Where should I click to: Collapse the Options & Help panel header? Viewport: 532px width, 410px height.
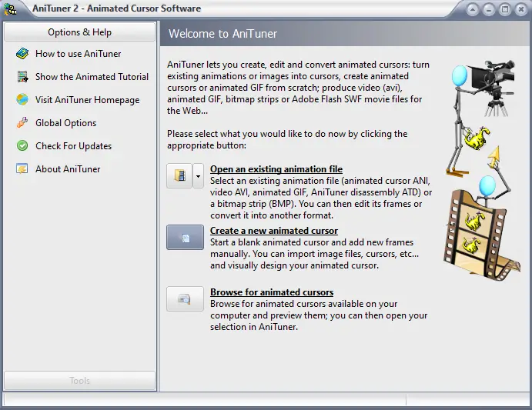click(80, 32)
